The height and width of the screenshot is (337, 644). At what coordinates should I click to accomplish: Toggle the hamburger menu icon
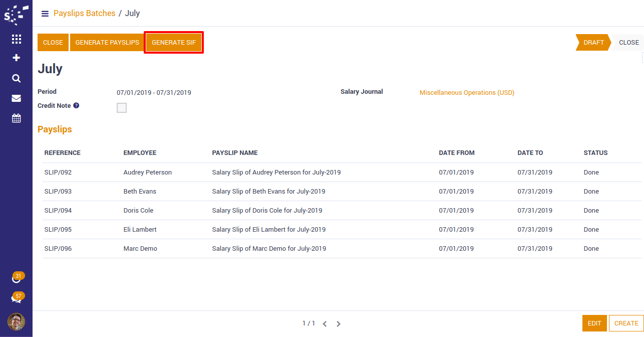[x=45, y=14]
